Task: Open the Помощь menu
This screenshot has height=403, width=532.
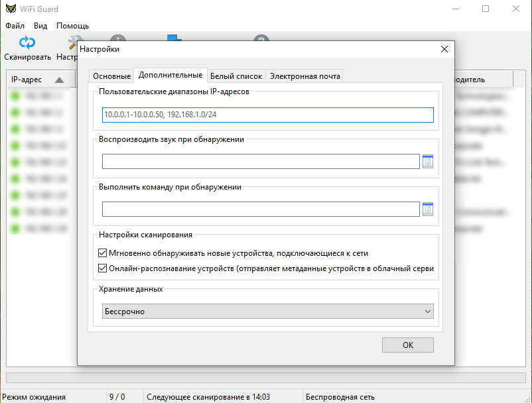Action: (72, 26)
